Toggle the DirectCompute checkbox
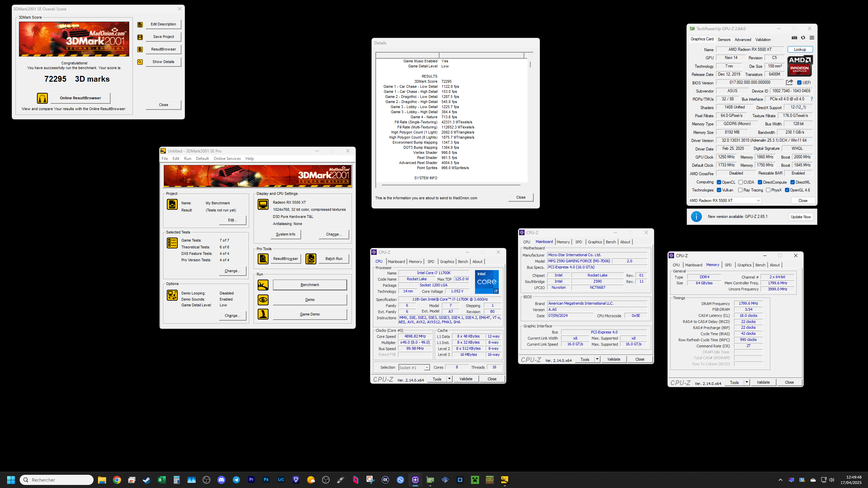Image resolution: width=868 pixels, height=488 pixels. point(760,182)
